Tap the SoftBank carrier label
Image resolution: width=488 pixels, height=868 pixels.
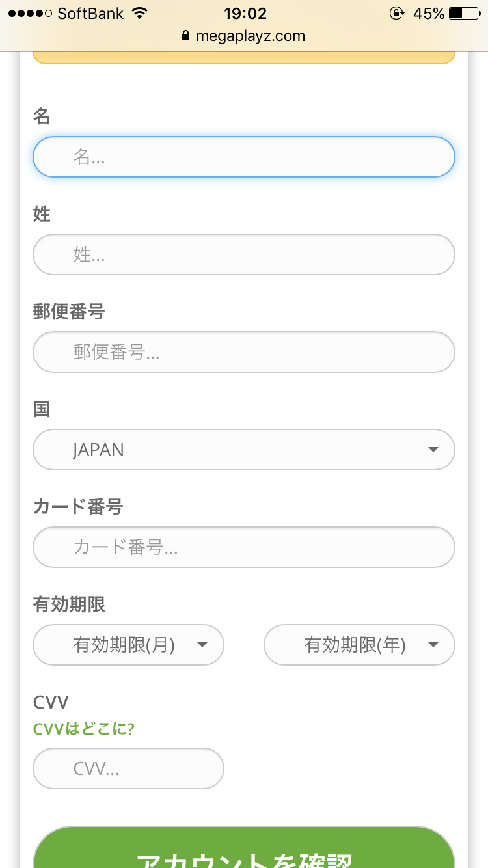tap(90, 14)
